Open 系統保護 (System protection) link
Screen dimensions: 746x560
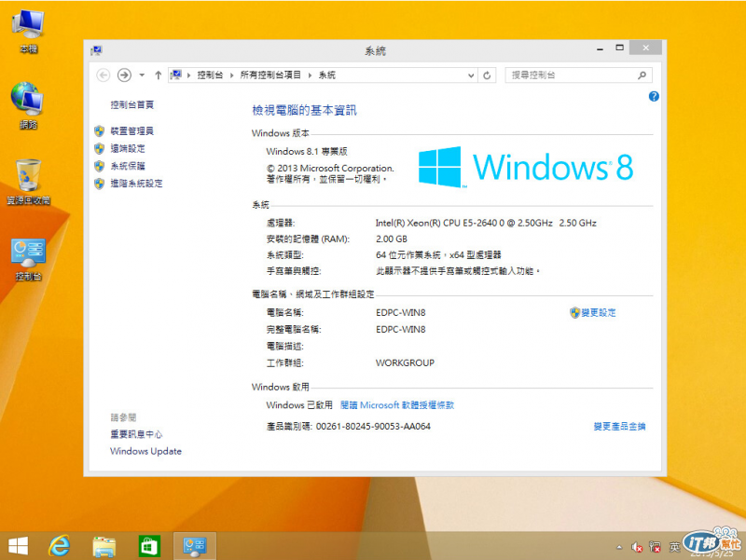(x=128, y=166)
